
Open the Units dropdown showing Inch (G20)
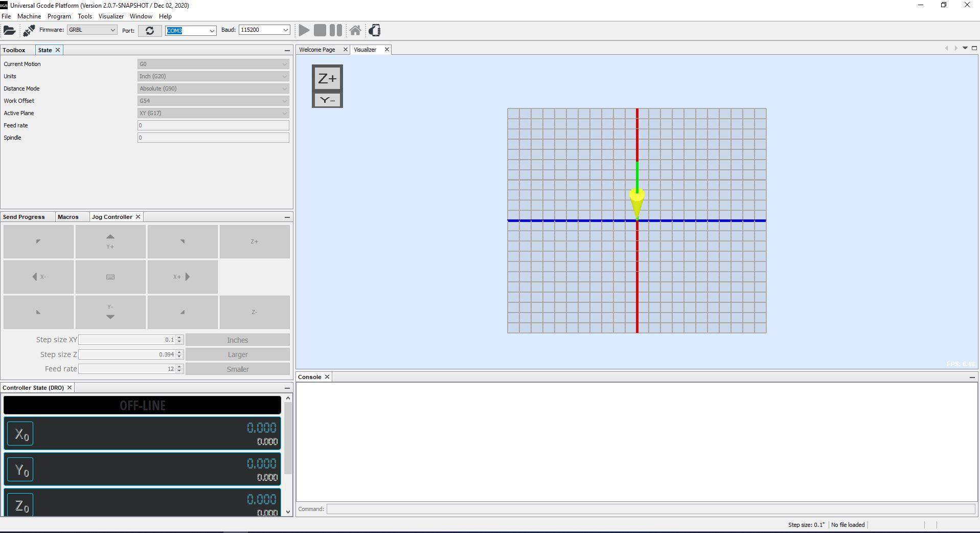(213, 76)
